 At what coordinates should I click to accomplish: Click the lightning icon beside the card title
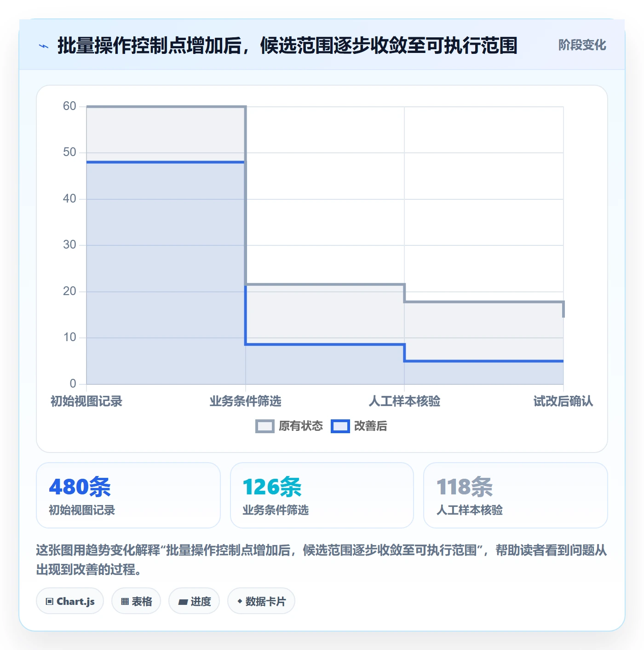tap(44, 46)
